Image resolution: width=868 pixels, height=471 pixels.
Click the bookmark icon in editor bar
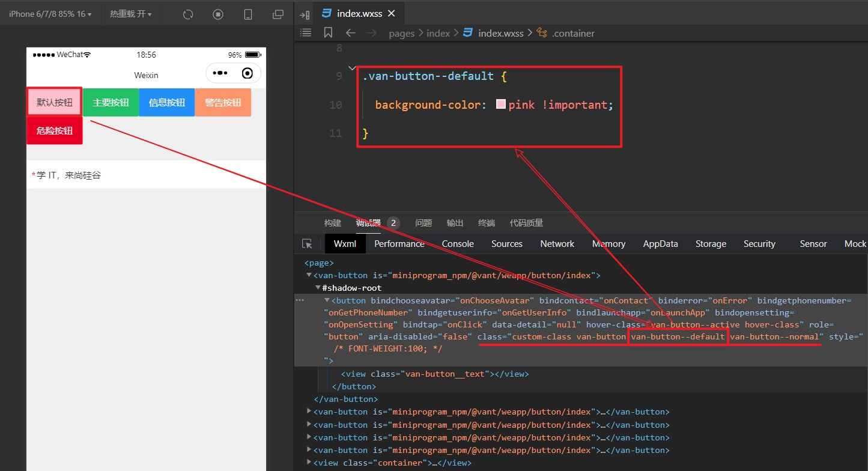[328, 32]
